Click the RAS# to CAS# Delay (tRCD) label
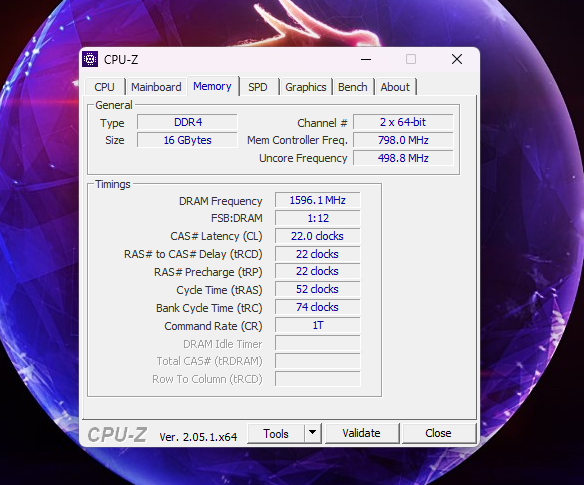Viewport: 584px width, 485px height. tap(193, 254)
